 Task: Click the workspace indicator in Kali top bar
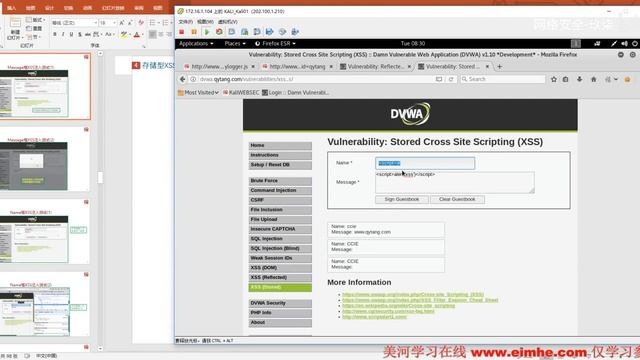(x=576, y=44)
